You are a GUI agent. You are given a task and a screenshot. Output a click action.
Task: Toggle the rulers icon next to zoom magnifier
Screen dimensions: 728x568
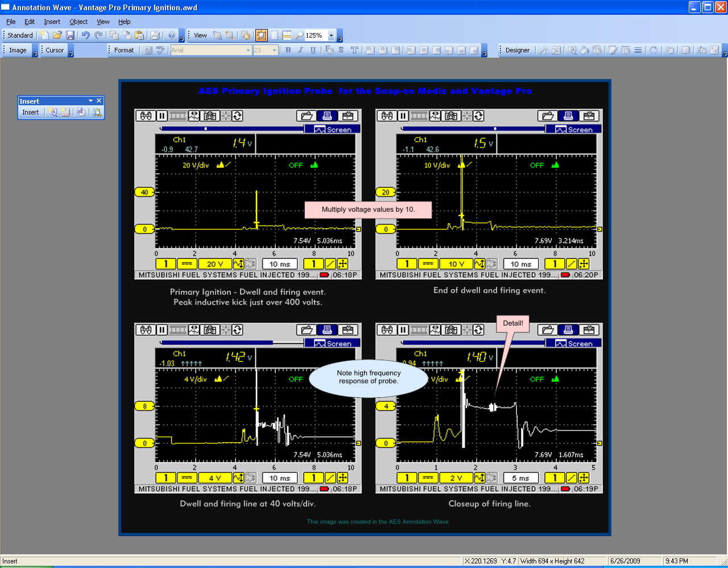coord(287,35)
